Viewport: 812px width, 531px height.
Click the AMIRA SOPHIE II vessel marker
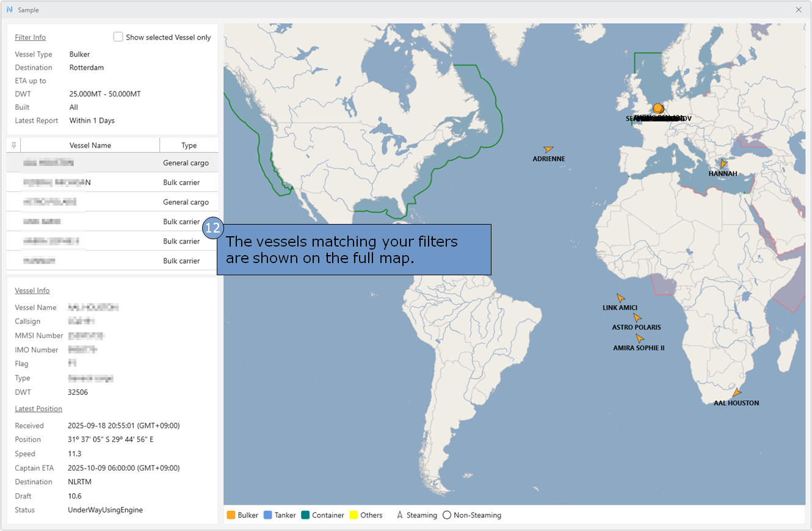(639, 338)
